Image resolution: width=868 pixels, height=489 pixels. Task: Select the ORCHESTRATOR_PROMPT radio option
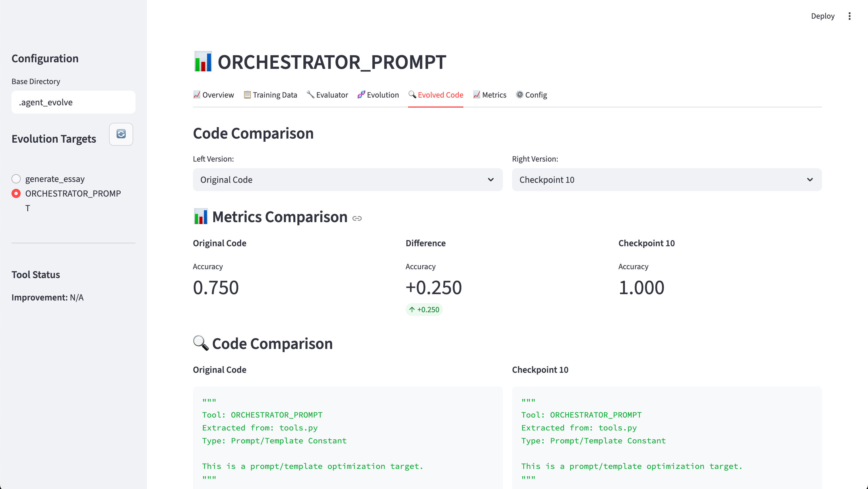(16, 194)
